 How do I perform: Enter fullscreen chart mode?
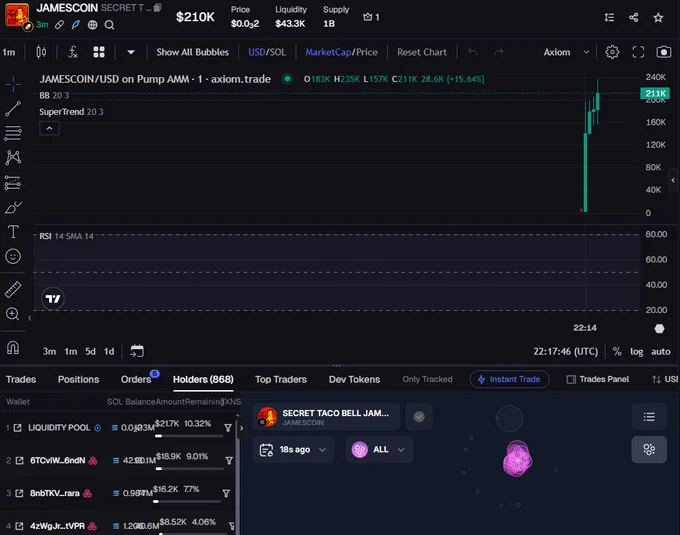[638, 52]
